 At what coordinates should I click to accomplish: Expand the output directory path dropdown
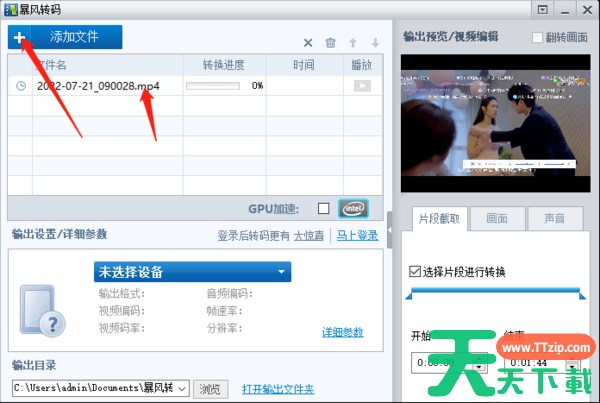pyautogui.click(x=182, y=389)
